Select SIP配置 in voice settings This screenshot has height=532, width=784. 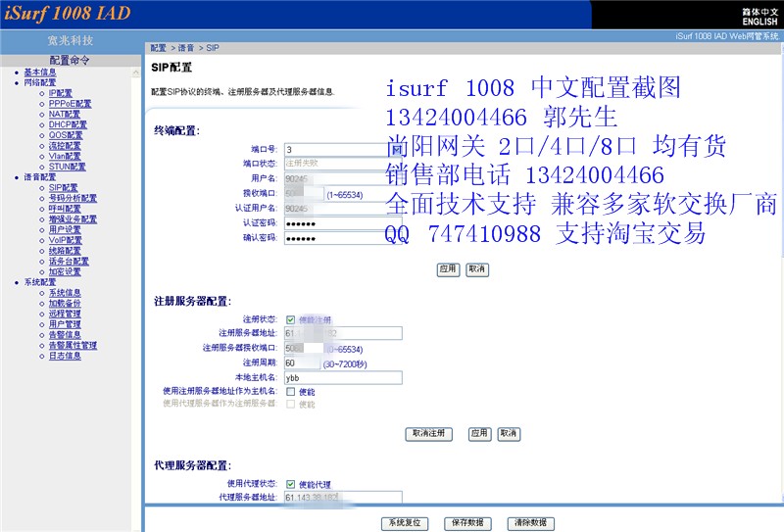pyautogui.click(x=63, y=187)
